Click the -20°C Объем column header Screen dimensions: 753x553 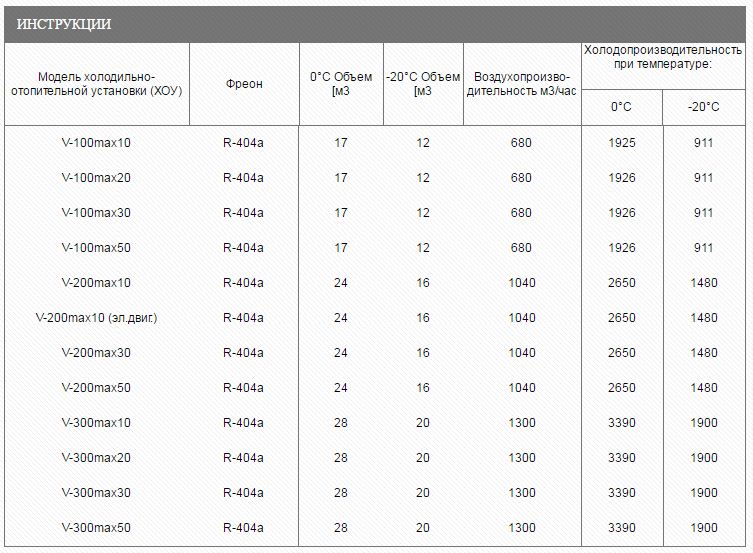[x=423, y=84]
